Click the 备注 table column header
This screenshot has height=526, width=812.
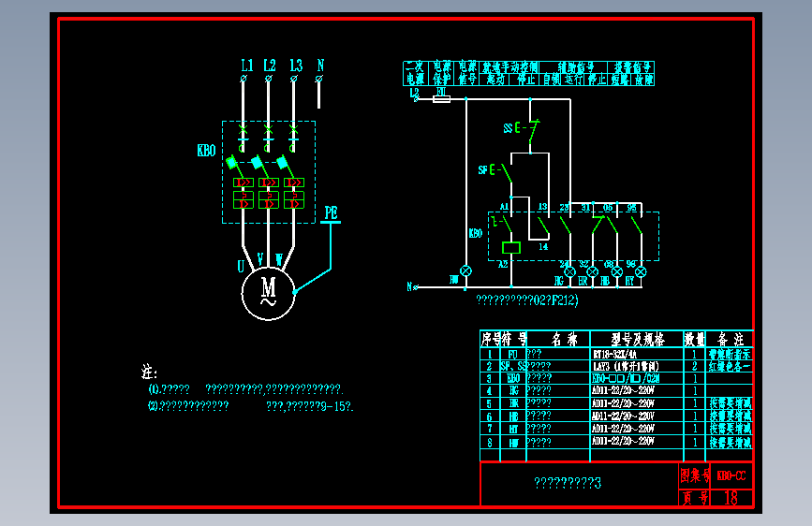(x=731, y=340)
